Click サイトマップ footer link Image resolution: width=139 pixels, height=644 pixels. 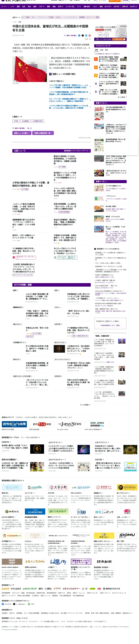click(23, 621)
